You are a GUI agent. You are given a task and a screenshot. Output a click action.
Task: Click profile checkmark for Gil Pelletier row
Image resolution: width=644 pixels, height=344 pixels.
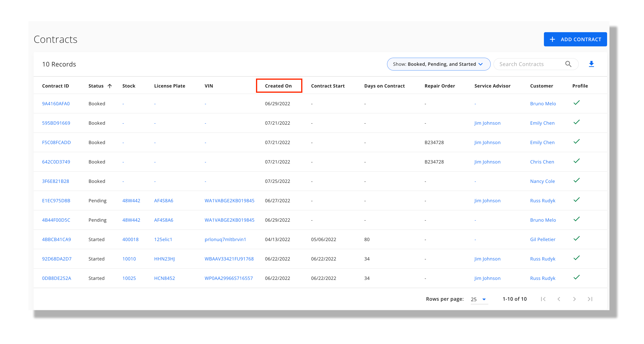tap(576, 238)
